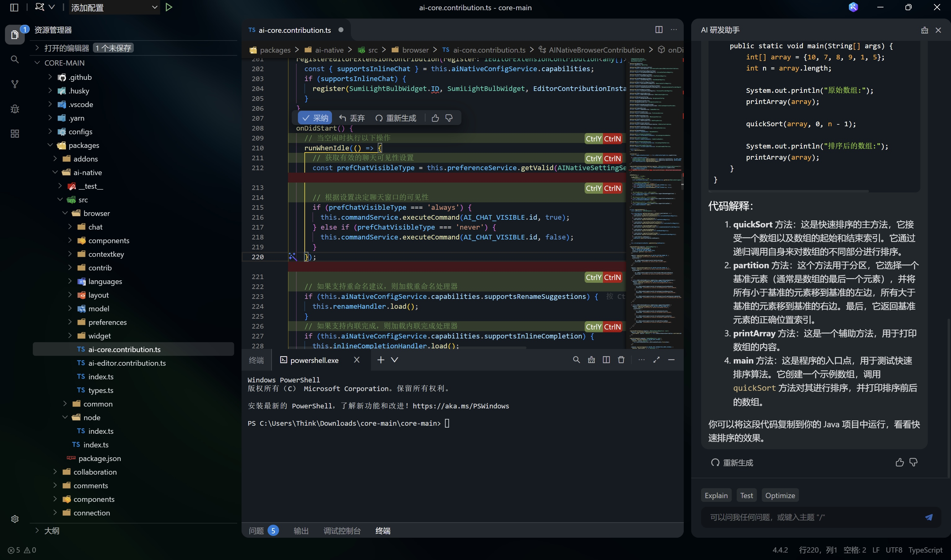
Task: Open the 添加配置 dropdown
Action: pyautogui.click(x=114, y=7)
